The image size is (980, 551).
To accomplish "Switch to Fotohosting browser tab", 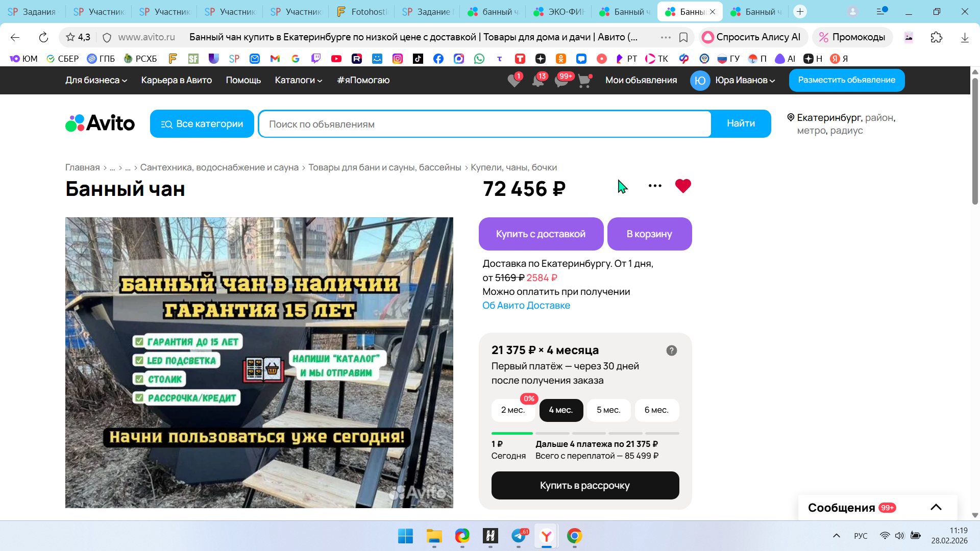I will 362,12.
